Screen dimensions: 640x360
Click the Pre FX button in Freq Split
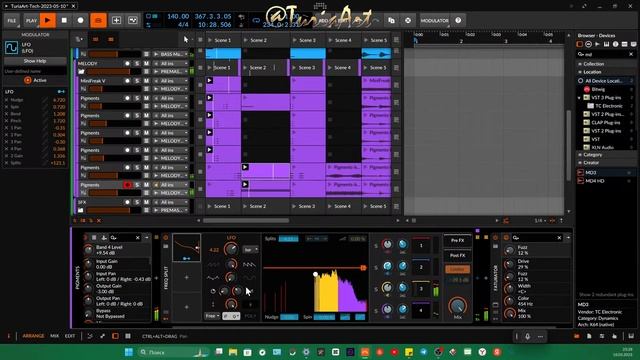tap(457, 241)
